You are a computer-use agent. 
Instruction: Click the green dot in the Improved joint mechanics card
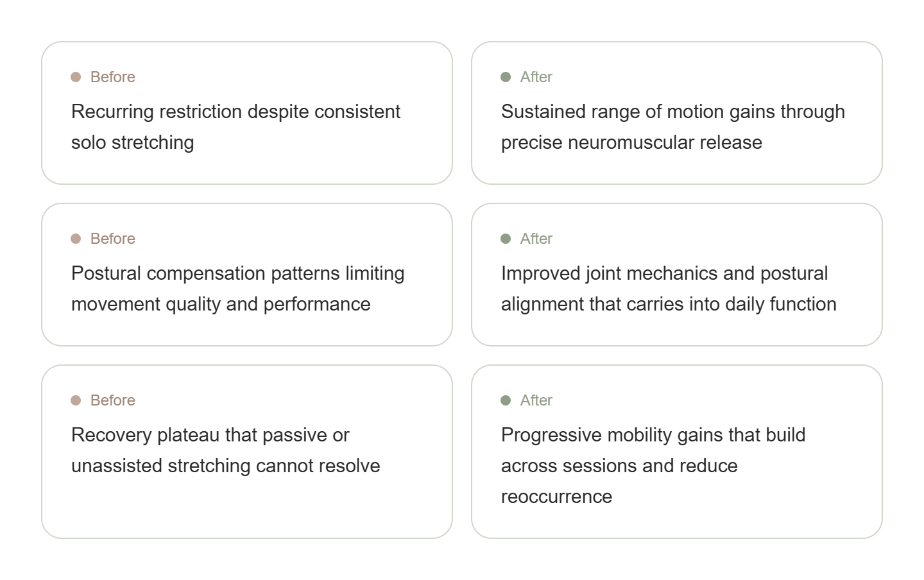[x=506, y=239]
